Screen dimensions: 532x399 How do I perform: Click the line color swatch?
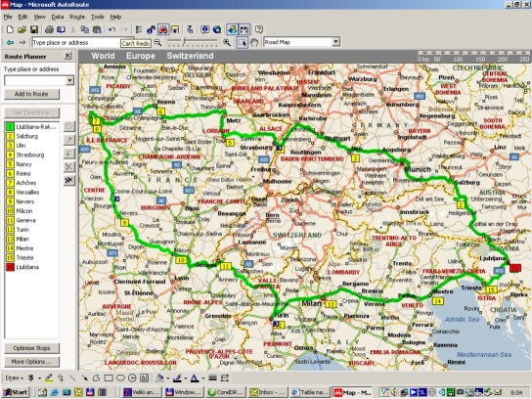point(177,377)
